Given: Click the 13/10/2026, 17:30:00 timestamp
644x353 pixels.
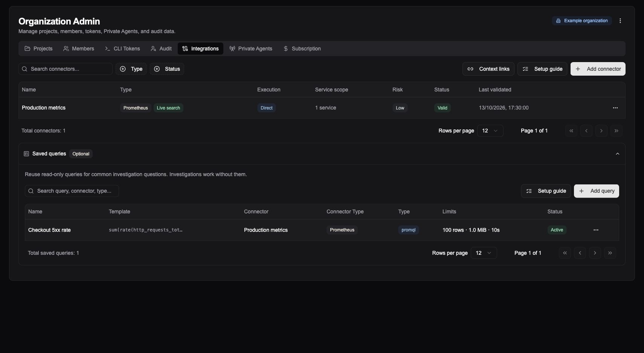Looking at the screenshot, I should click(x=504, y=108).
